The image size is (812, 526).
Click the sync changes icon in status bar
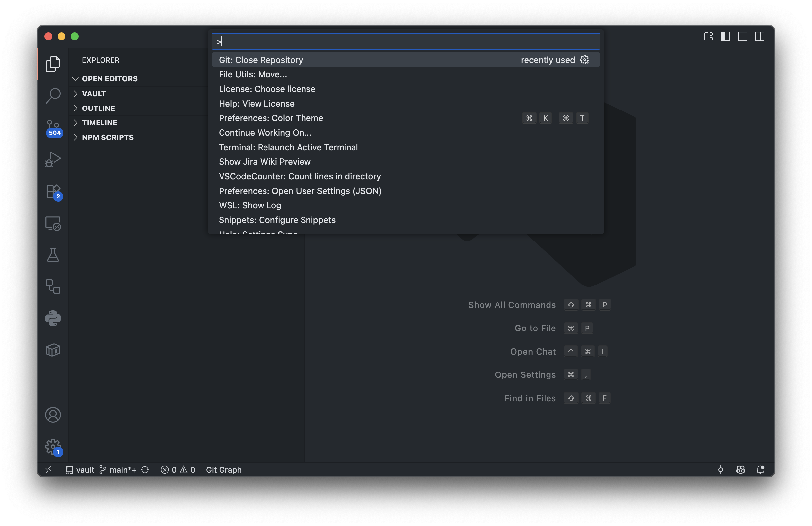(145, 470)
